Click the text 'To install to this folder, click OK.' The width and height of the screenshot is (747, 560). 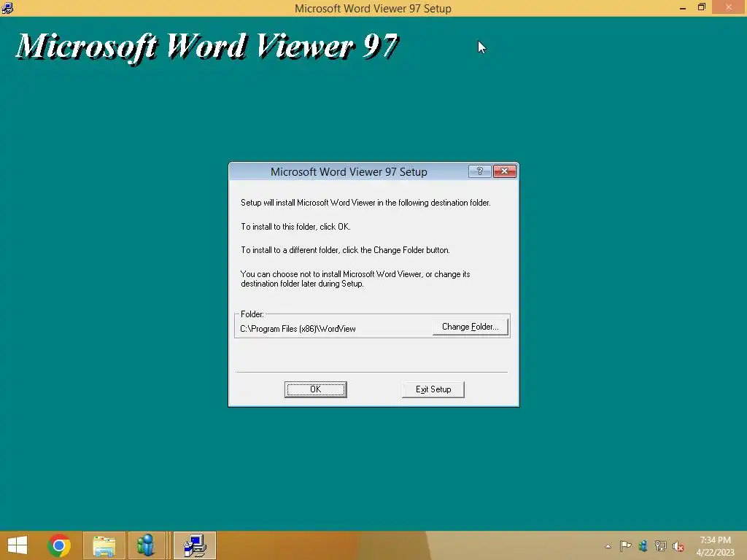[295, 227]
